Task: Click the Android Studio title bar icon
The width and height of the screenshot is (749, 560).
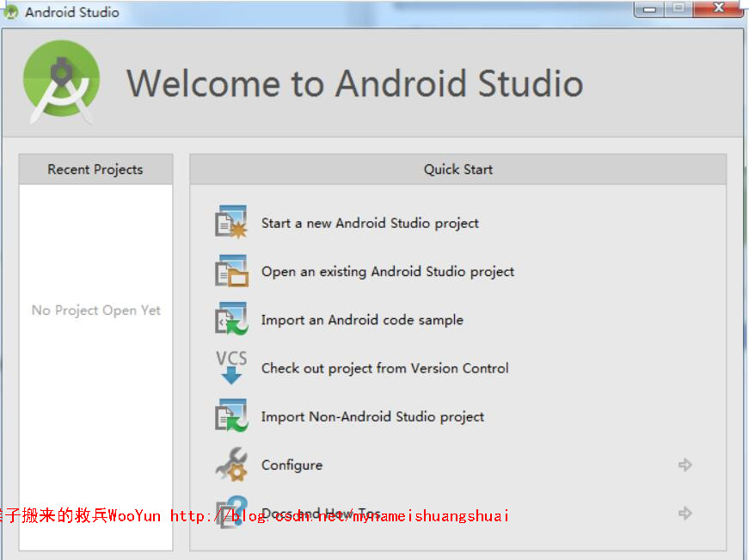Action: [11, 12]
